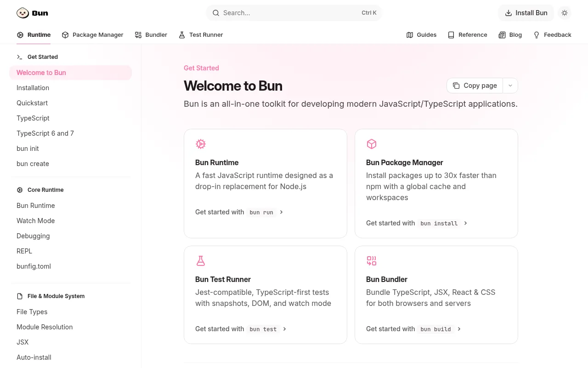Click the Feedback lightbulb icon
Screen dimensions: 588x368
(537, 35)
